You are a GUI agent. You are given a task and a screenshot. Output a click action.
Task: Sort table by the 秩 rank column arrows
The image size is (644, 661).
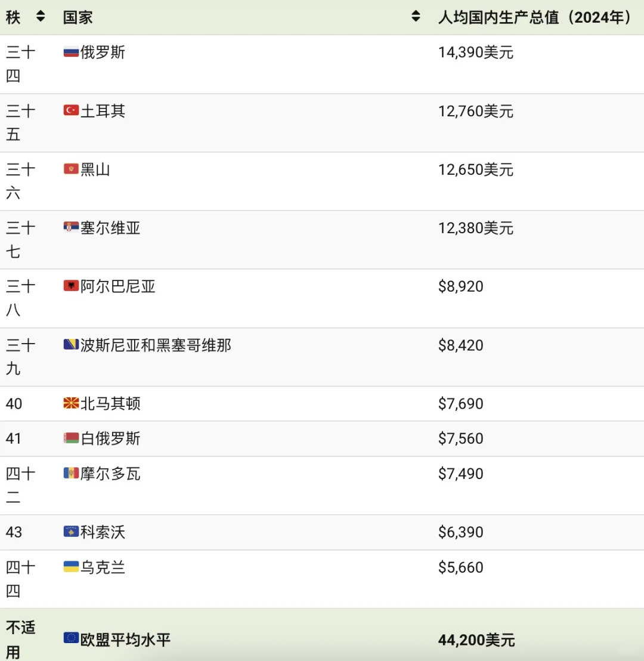click(41, 17)
